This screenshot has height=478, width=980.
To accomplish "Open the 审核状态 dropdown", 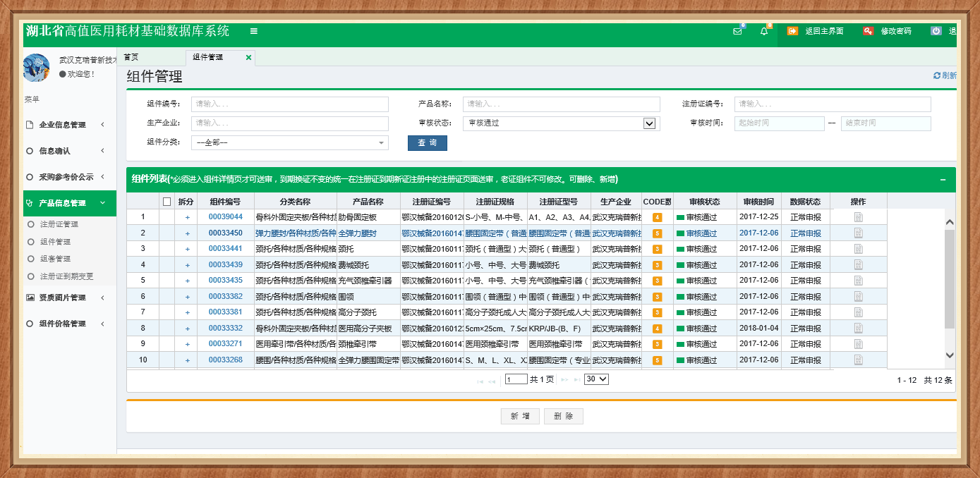I will click(649, 123).
